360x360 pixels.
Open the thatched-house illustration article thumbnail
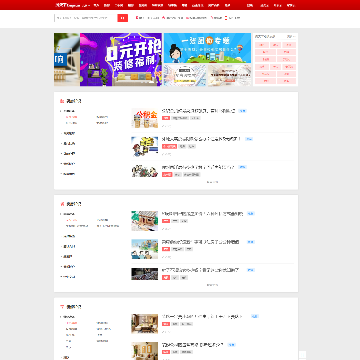click(144, 221)
